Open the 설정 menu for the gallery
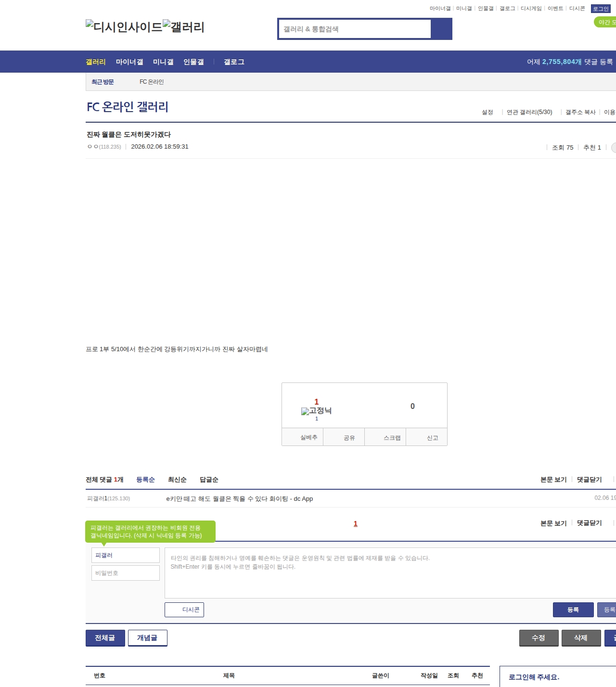616x687 pixels. click(488, 112)
